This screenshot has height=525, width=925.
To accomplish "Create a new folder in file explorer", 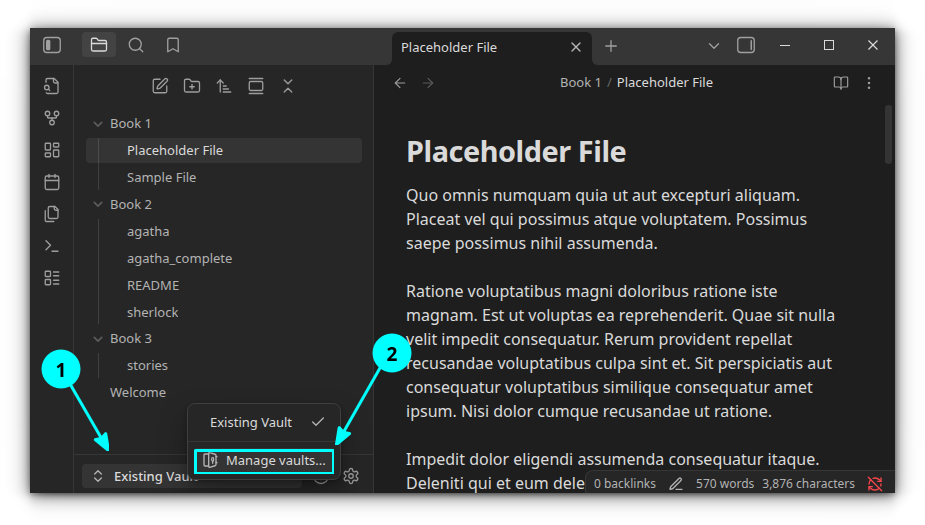I will (x=192, y=86).
